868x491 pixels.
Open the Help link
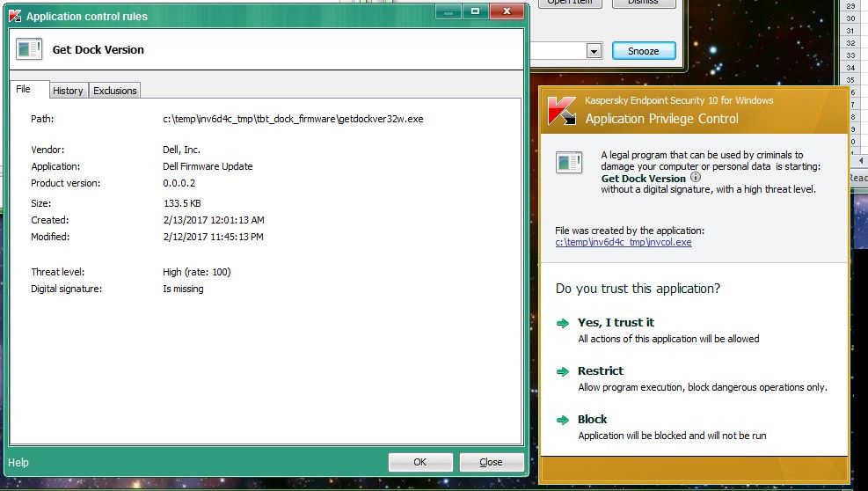tap(18, 462)
